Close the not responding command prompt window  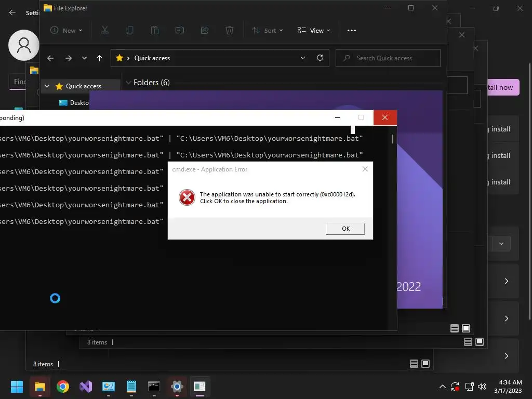coord(385,118)
